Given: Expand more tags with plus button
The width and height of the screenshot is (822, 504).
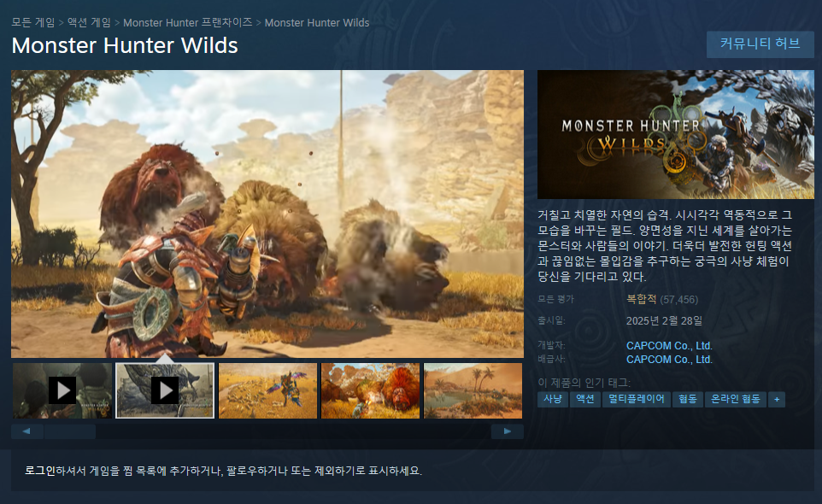Looking at the screenshot, I should (777, 399).
